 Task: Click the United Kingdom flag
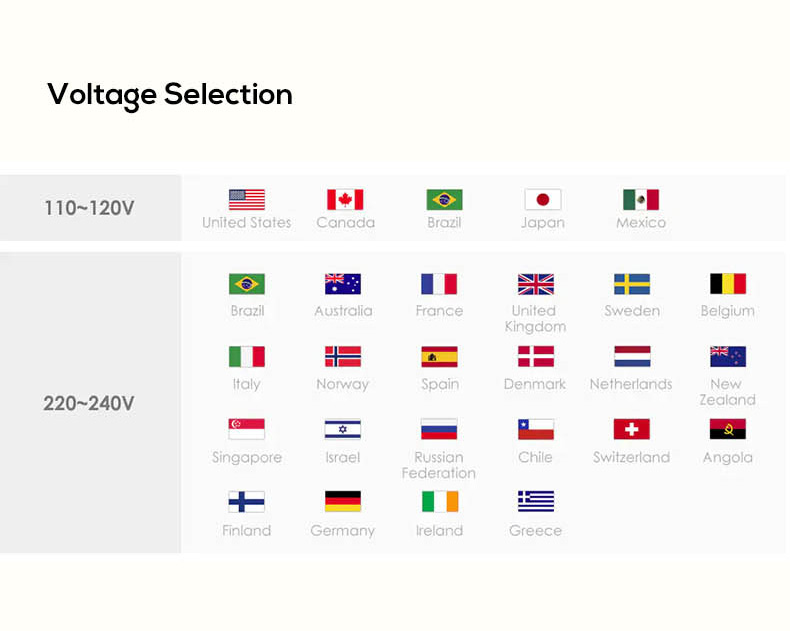tap(536, 284)
